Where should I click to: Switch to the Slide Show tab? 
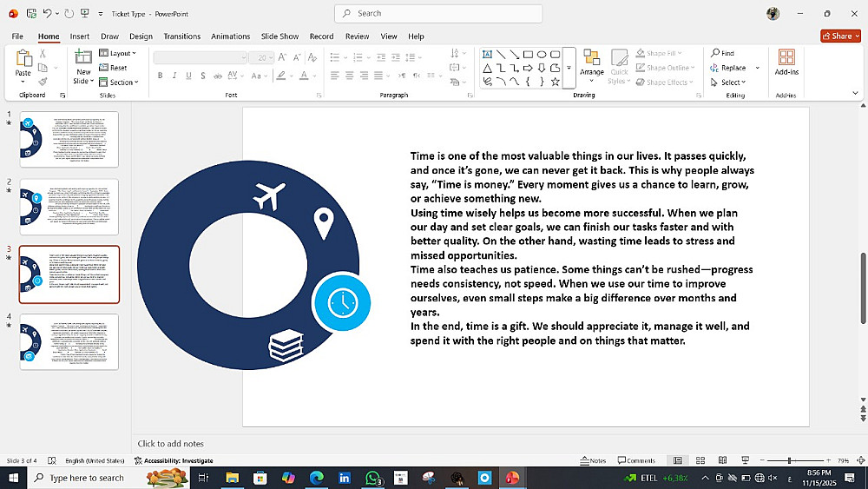279,36
